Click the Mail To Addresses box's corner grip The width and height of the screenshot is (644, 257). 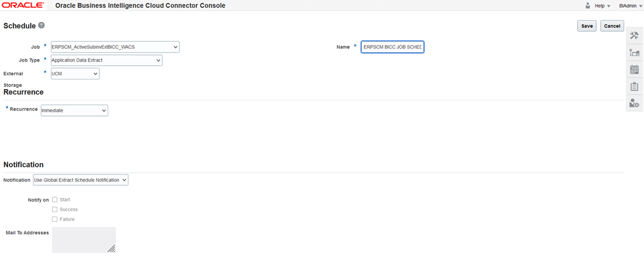(x=111, y=249)
